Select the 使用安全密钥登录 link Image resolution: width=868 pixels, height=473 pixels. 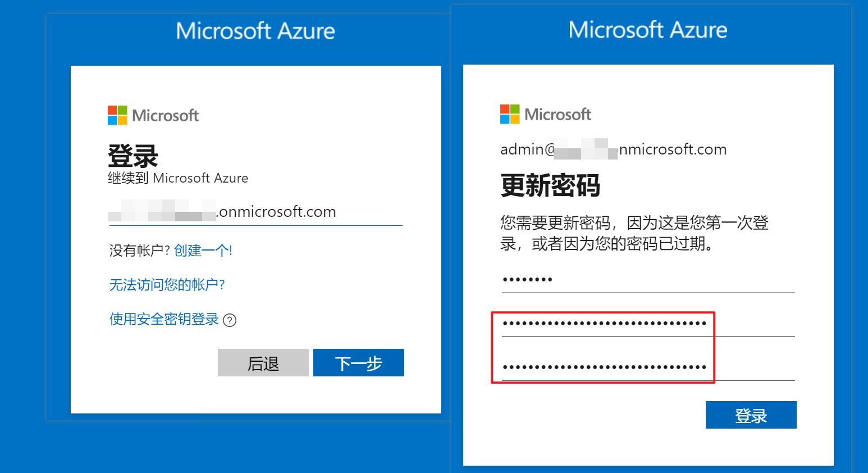point(164,319)
